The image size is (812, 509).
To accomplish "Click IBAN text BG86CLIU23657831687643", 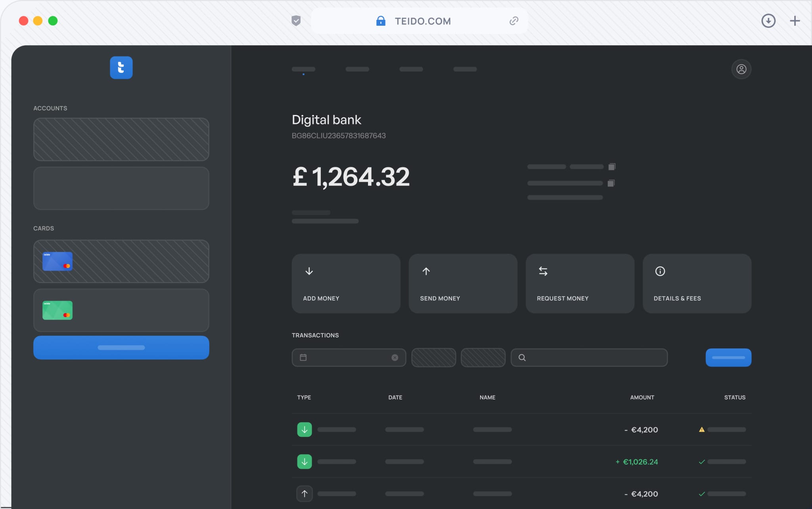I will 339,136.
